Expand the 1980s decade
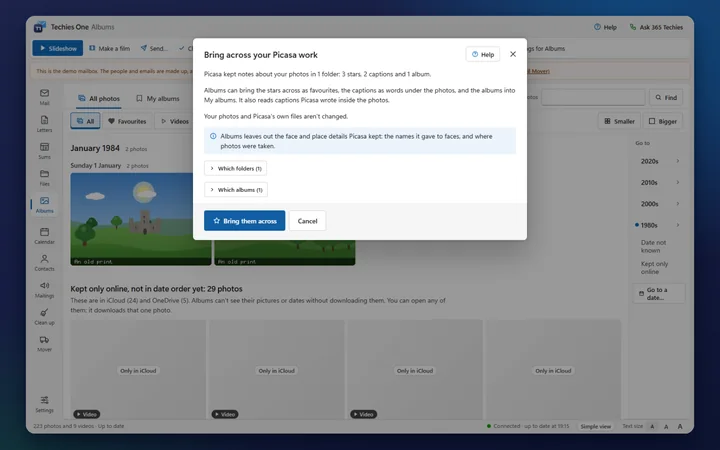The height and width of the screenshot is (450, 720). tap(659, 225)
